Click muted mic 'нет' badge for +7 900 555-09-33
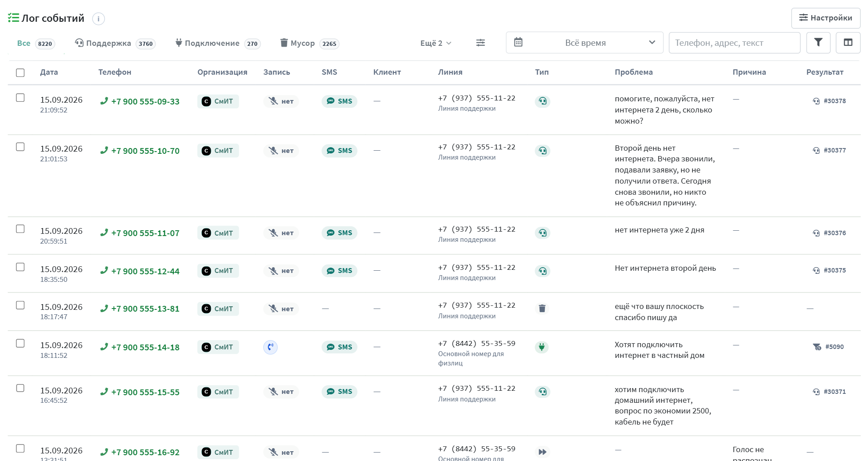Screen dimensions: 868x461 pos(281,101)
